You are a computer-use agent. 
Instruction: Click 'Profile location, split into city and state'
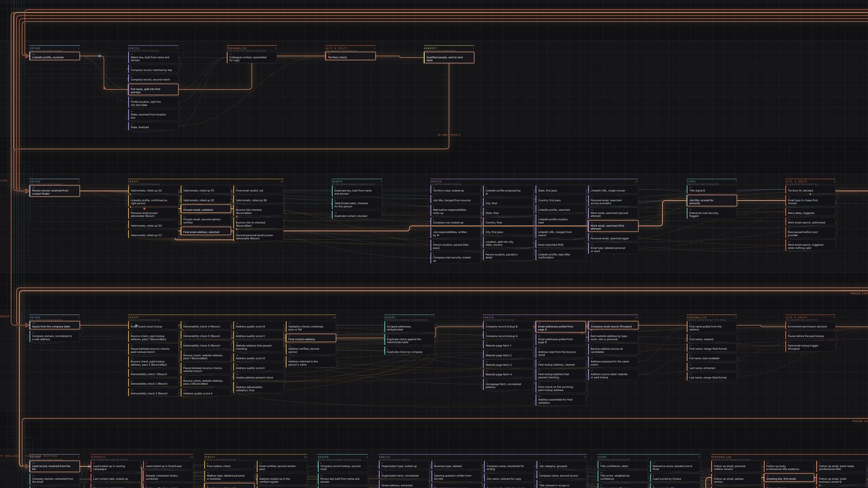point(154,102)
